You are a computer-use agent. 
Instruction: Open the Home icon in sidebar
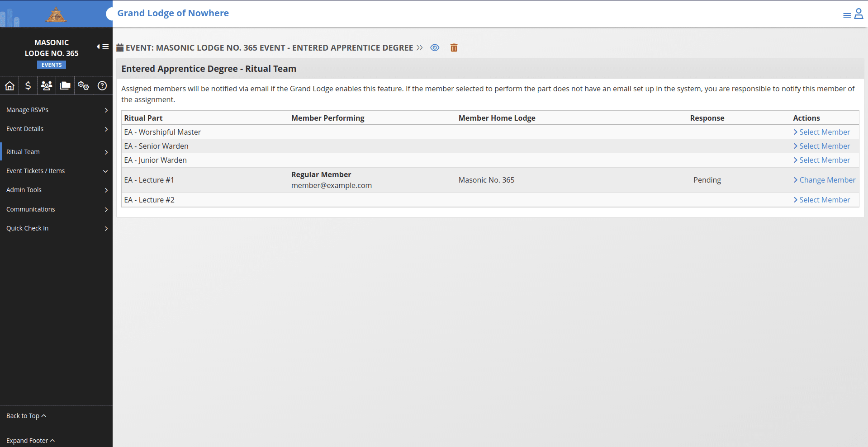9,85
